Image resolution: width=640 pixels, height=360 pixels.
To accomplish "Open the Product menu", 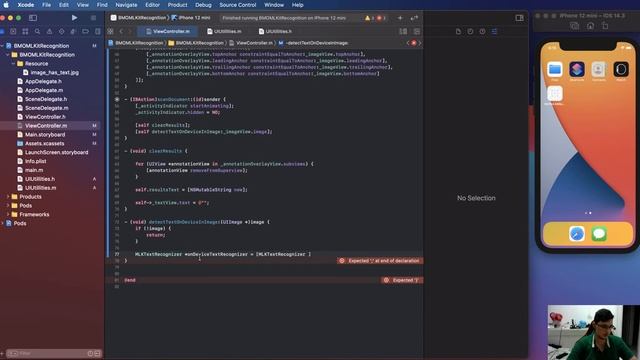I will coord(178,5).
